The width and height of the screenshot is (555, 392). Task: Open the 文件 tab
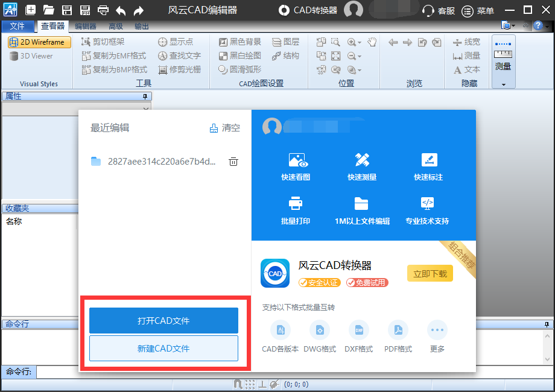[x=17, y=26]
